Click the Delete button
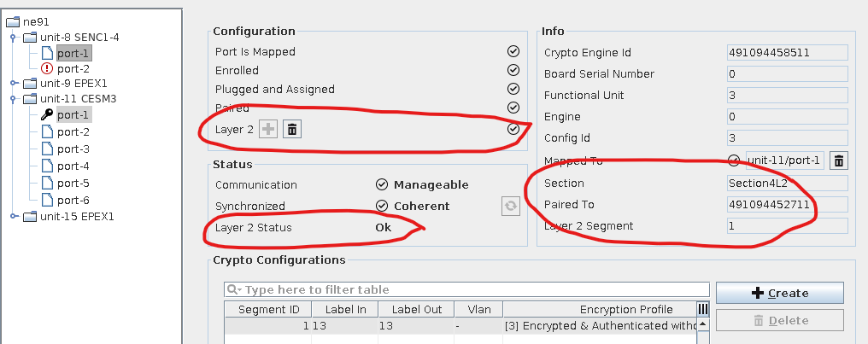Screen dimensions: 868x344 click(779, 320)
